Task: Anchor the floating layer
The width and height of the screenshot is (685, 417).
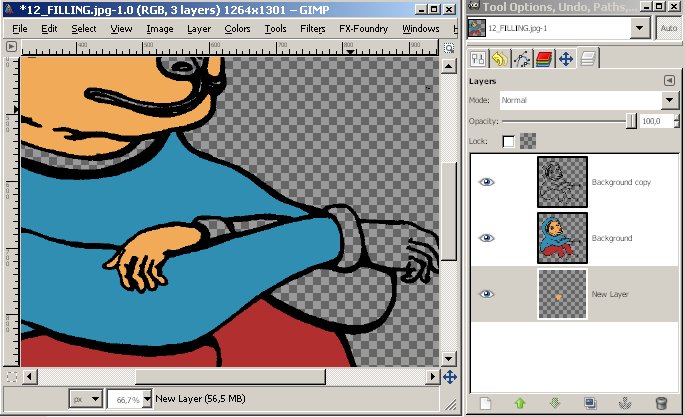Action: coord(625,403)
